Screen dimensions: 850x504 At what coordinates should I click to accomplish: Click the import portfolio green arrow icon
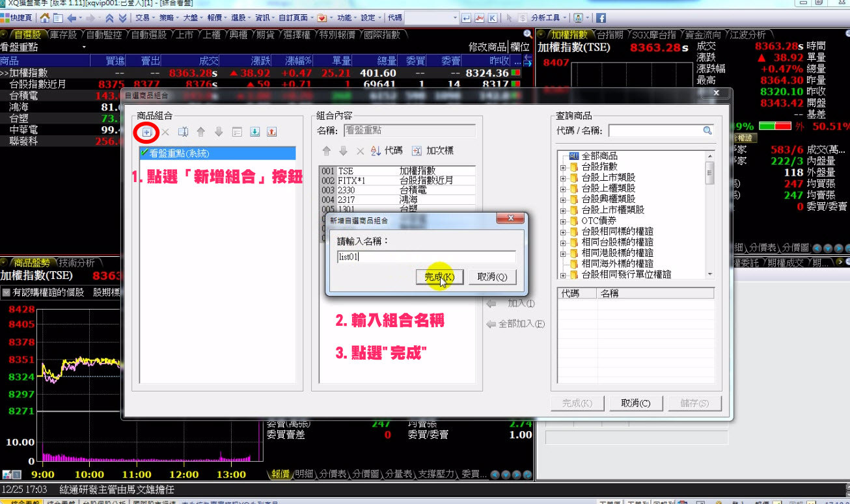[254, 132]
